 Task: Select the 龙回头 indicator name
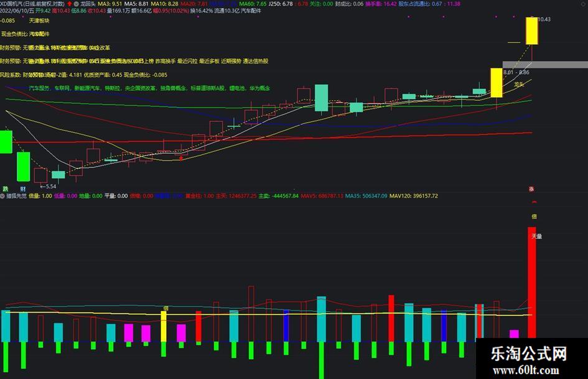[x=88, y=4]
